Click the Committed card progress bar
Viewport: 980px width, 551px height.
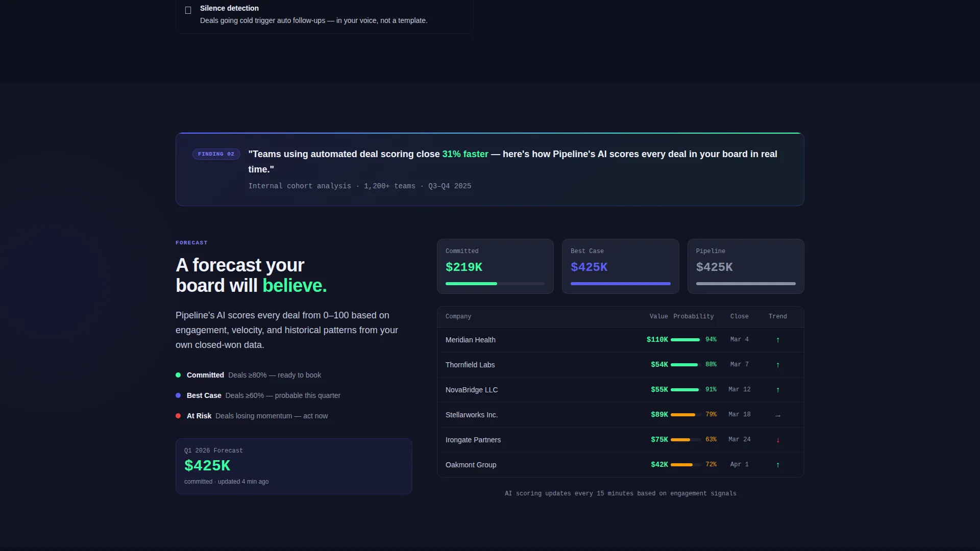tap(495, 284)
